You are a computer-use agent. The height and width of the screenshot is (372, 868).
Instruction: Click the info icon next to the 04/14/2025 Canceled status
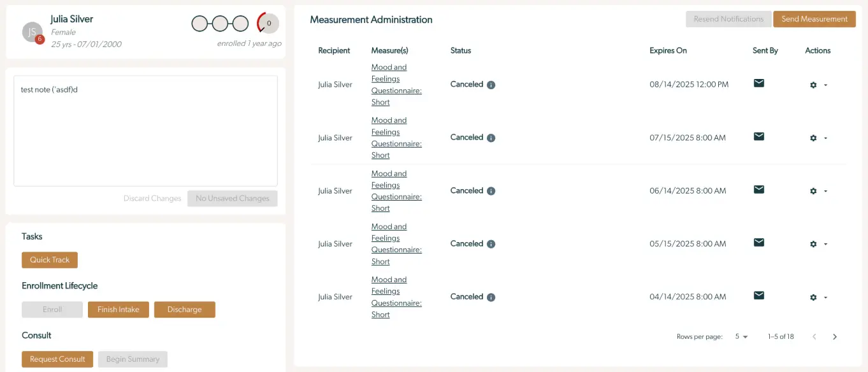[490, 296]
